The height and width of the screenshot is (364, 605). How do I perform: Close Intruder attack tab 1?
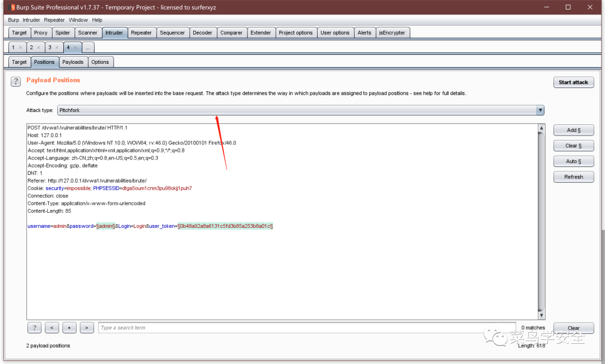coord(21,48)
